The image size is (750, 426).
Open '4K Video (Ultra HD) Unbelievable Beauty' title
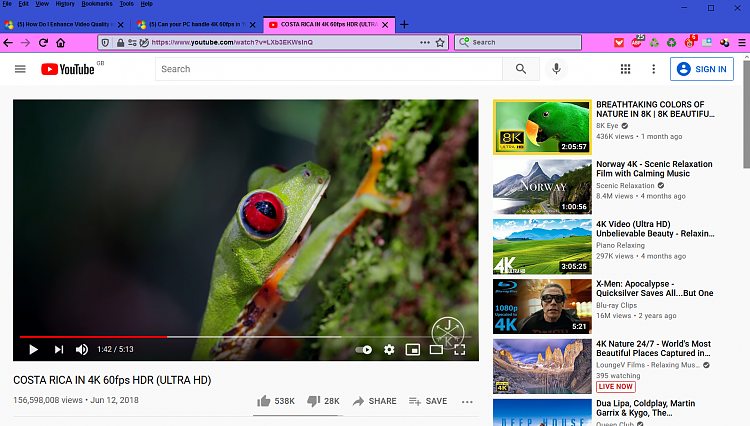tap(655, 229)
